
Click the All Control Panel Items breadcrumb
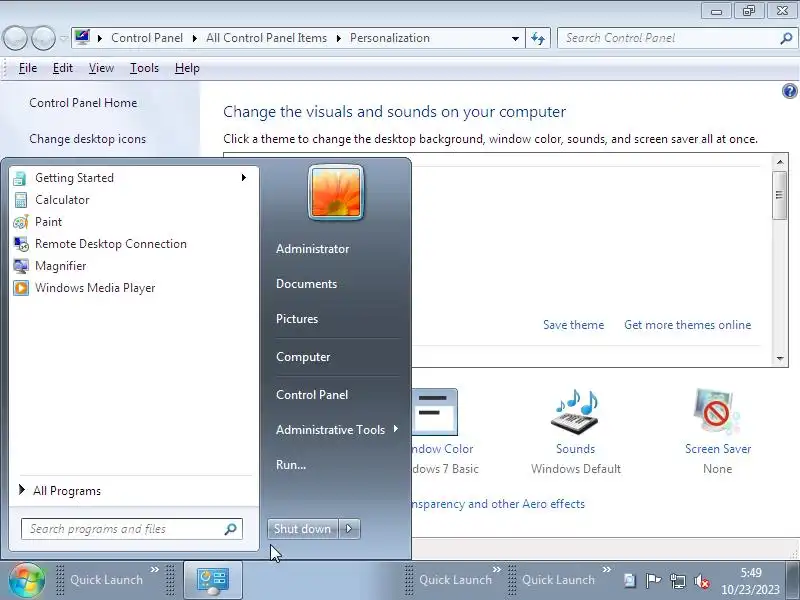(266, 38)
